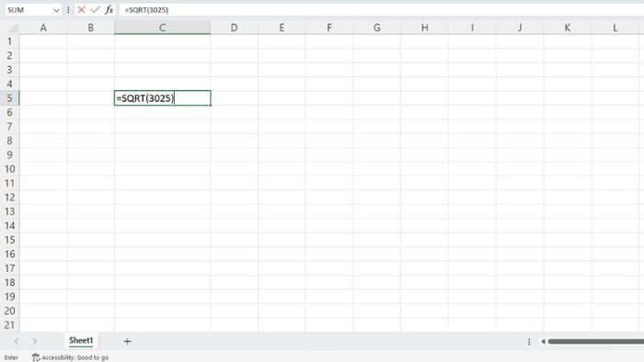The image size is (644, 362).
Task: Open the Name Box dropdown arrow
Action: point(56,10)
